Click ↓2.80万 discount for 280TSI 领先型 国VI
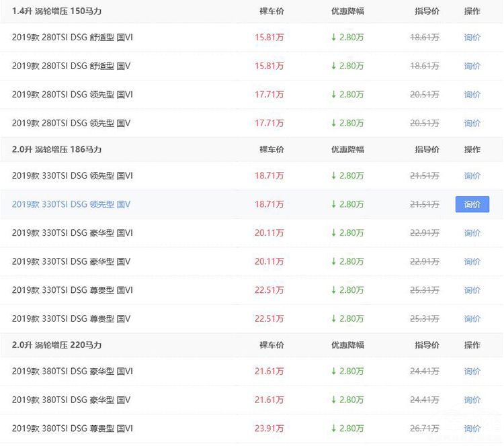Screen dimensions: 504x446 [x=347, y=95]
